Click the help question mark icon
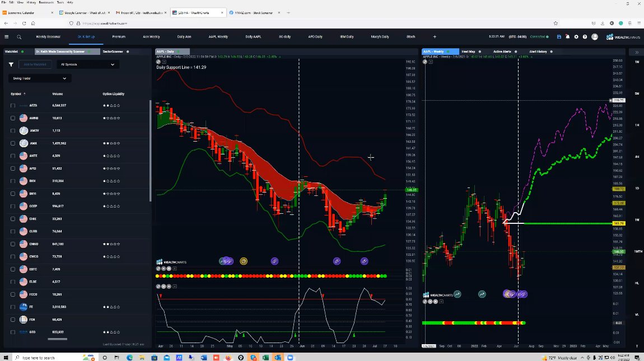644x361 pixels. tap(585, 37)
